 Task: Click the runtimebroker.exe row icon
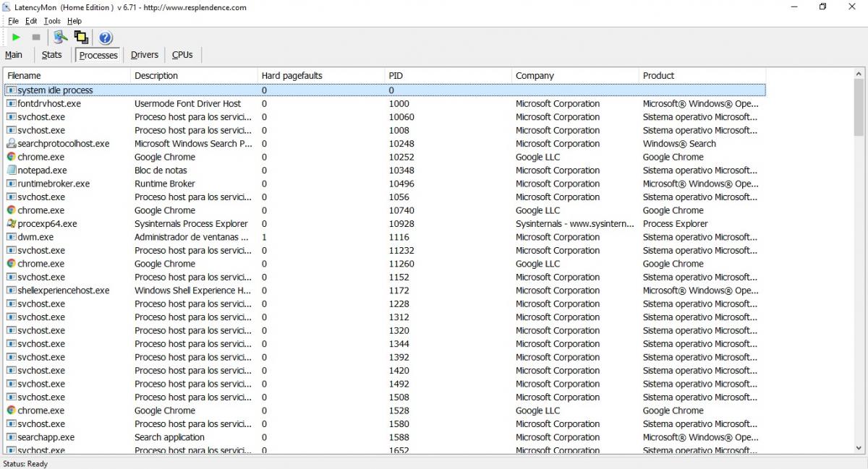coord(12,184)
